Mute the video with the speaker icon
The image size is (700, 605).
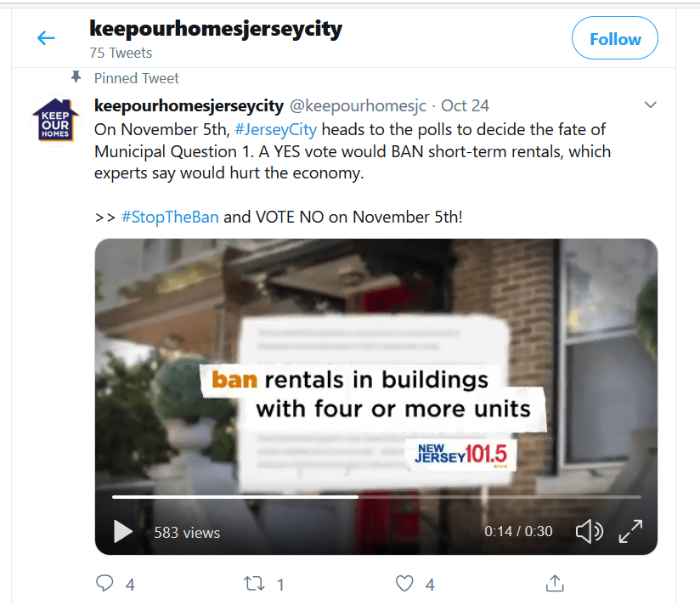tap(590, 531)
